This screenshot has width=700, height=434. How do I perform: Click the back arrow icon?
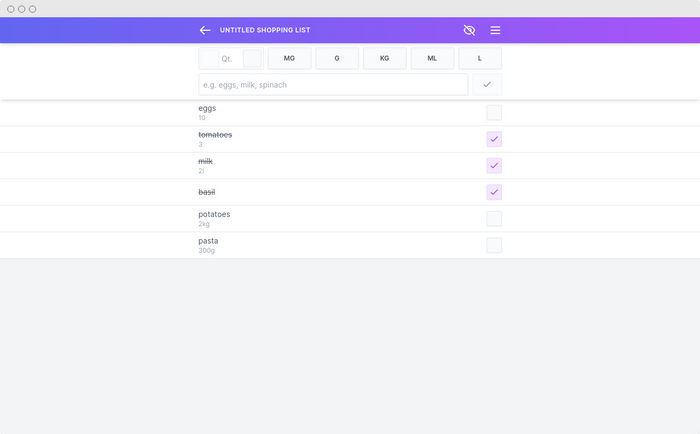click(x=205, y=30)
